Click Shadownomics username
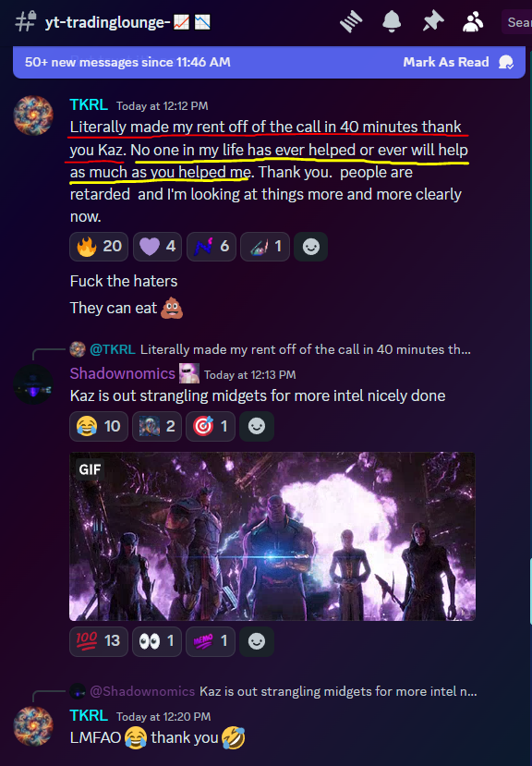This screenshot has width=532, height=766. (x=123, y=373)
